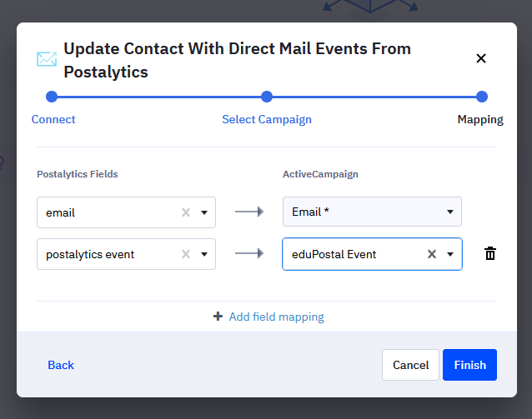Screen dimensions: 532x419
Task: Clear the eduPostal Event selection
Action: click(432, 254)
